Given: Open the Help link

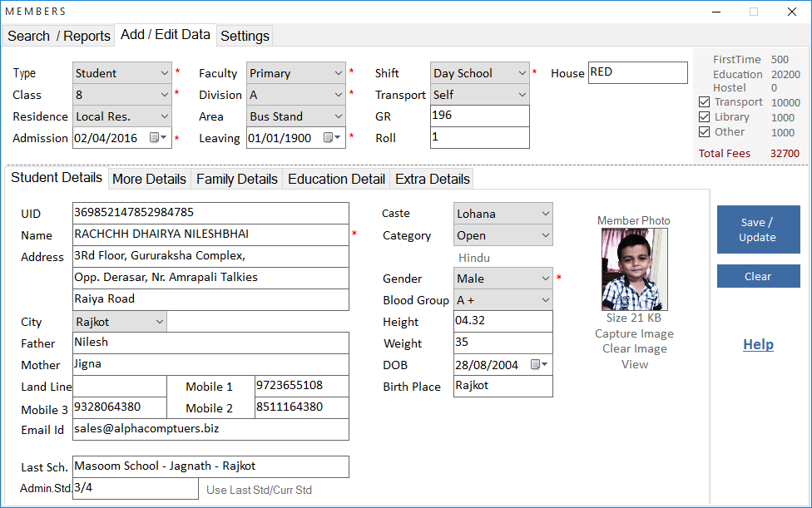Looking at the screenshot, I should point(758,344).
